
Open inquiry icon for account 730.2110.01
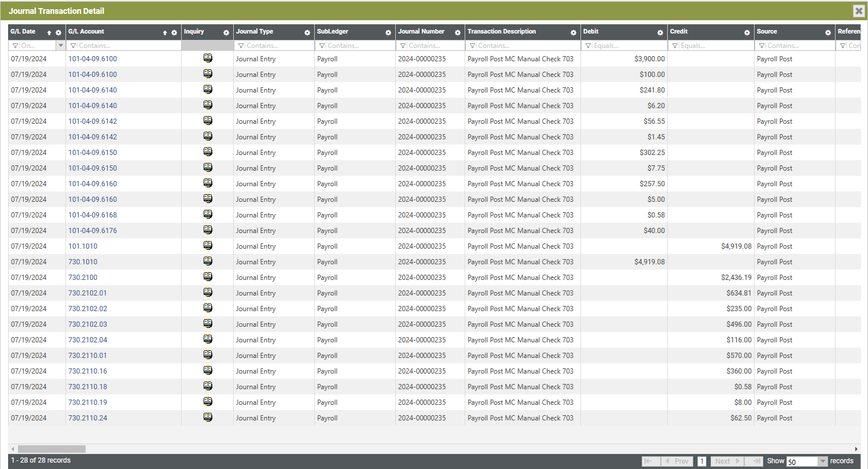(208, 354)
